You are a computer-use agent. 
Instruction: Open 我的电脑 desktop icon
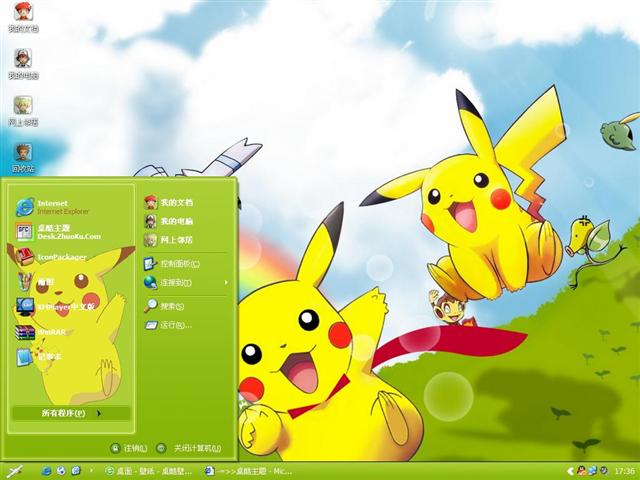click(23, 64)
